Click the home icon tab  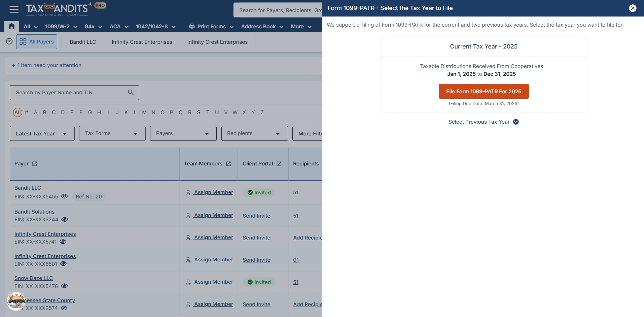[11, 26]
